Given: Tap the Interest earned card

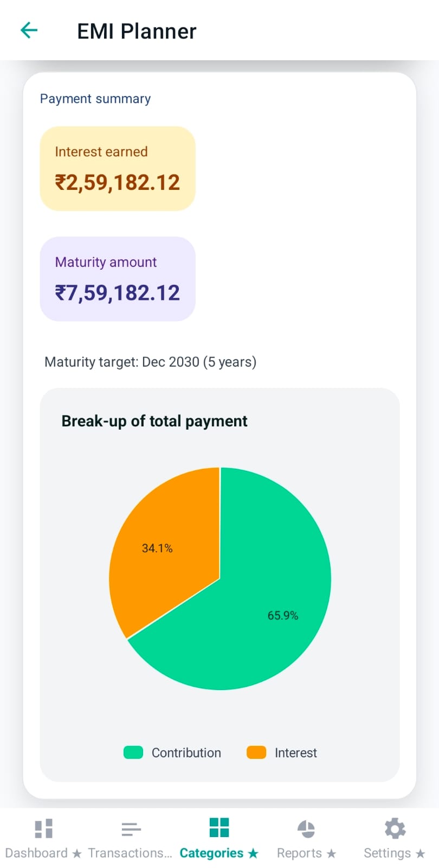Looking at the screenshot, I should pos(117,168).
